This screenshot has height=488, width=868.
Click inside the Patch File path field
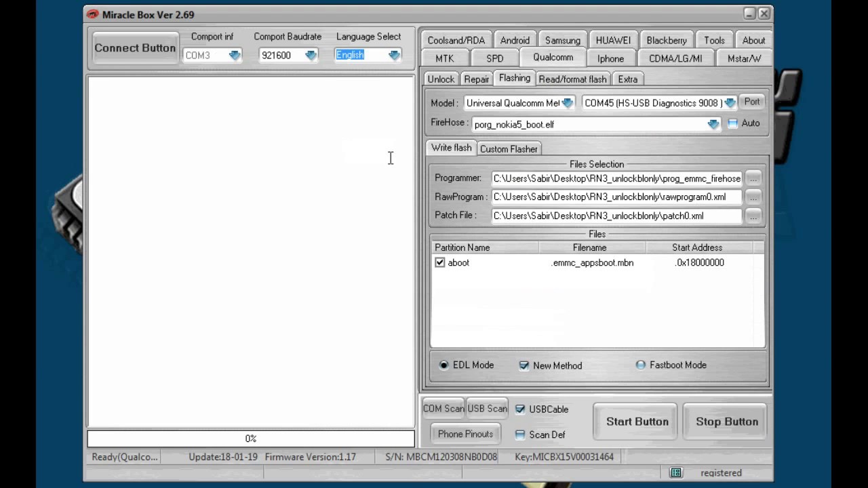click(x=616, y=216)
